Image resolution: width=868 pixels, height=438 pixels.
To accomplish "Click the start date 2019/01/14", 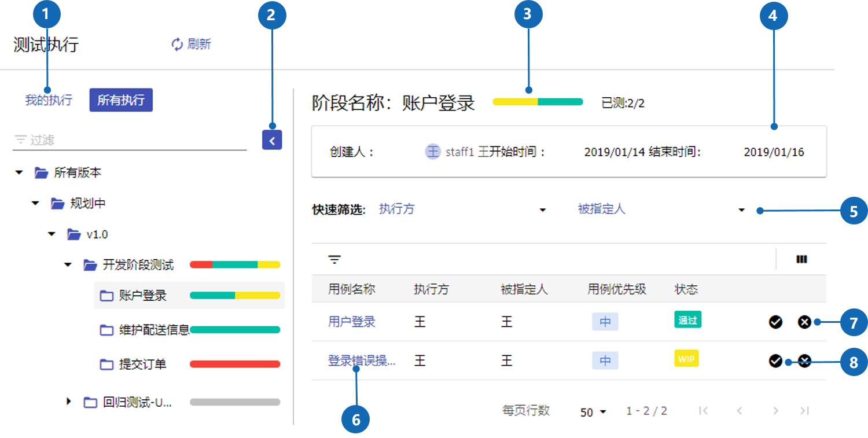I will tap(615, 152).
